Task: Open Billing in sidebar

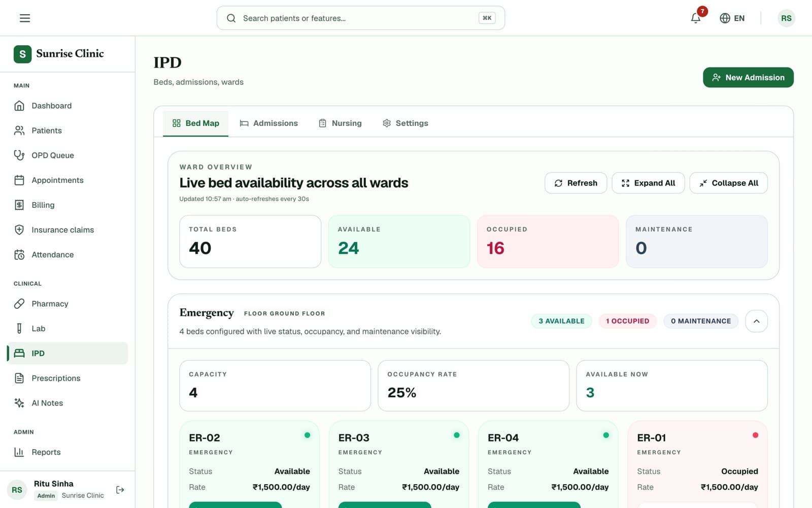Action: coord(67,205)
